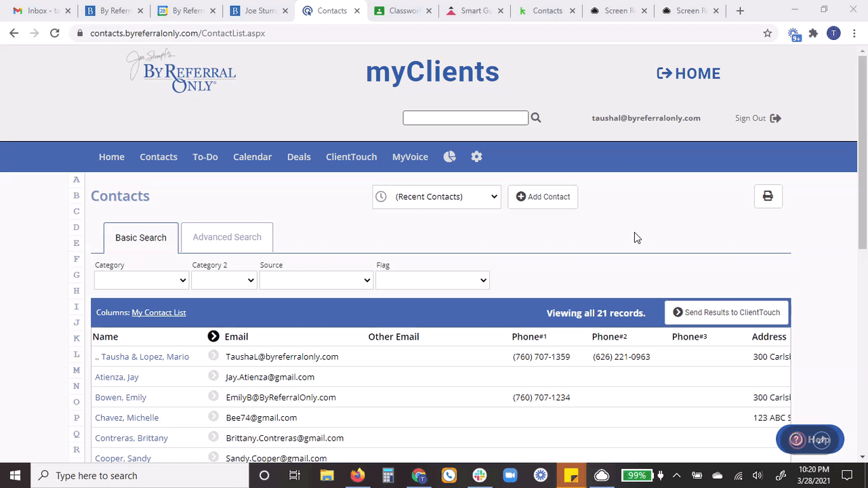The image size is (868, 488).
Task: Open Windows Start menu
Action: pyautogui.click(x=15, y=475)
